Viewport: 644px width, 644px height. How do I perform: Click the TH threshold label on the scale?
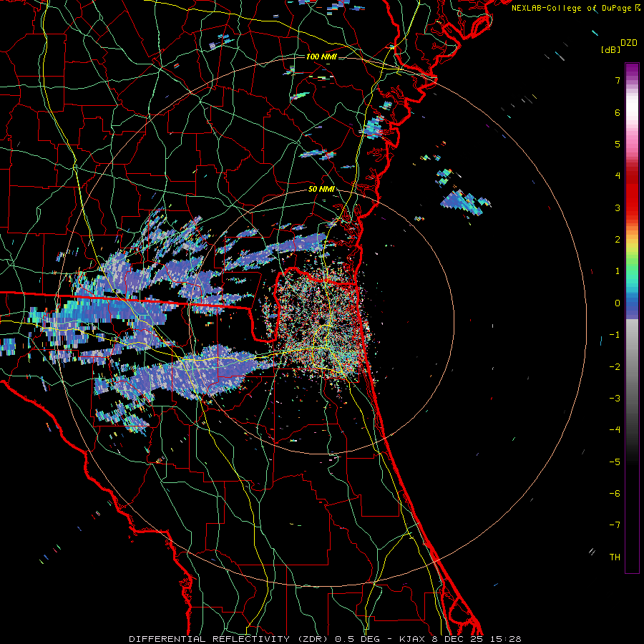pyautogui.click(x=615, y=557)
